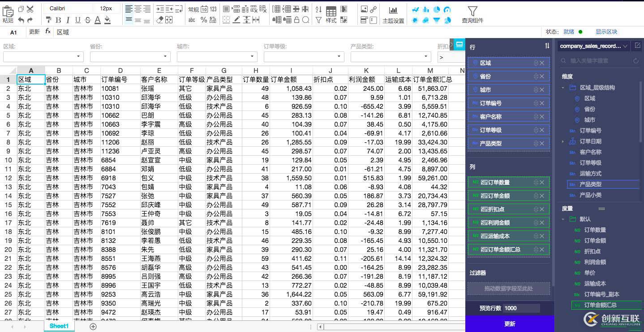Select the format painter icon
The image size is (644, 332).
[x=49, y=20]
